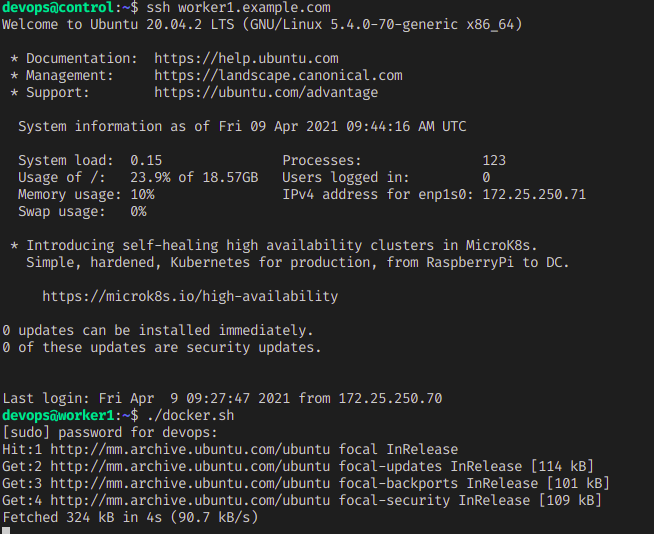The image size is (654, 534).
Task: Click the terminal cursor block at bottom
Action: point(6,530)
